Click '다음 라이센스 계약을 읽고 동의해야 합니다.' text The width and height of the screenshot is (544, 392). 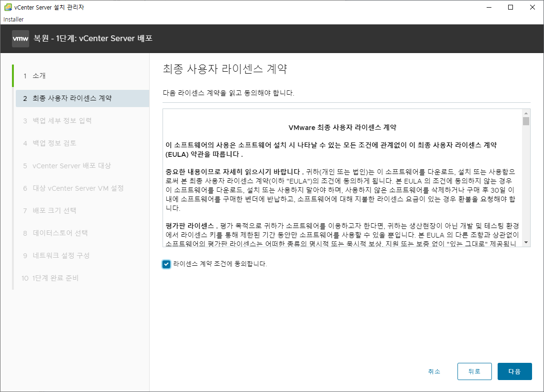coord(228,93)
